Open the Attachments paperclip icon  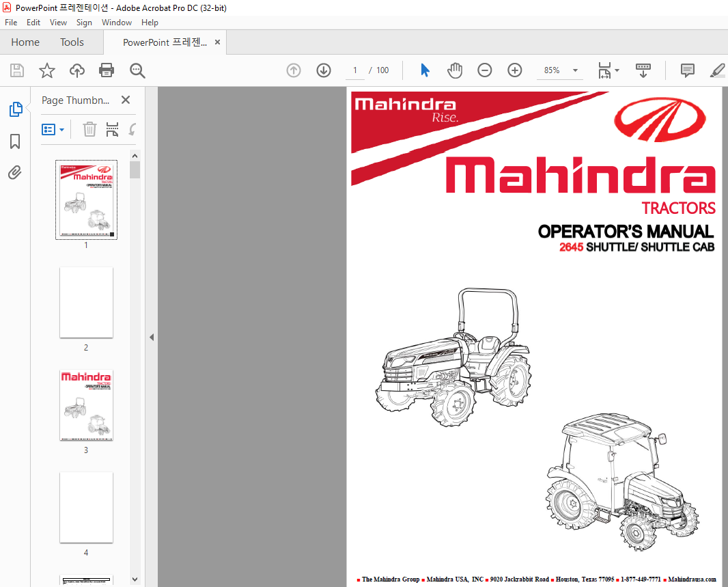point(15,173)
